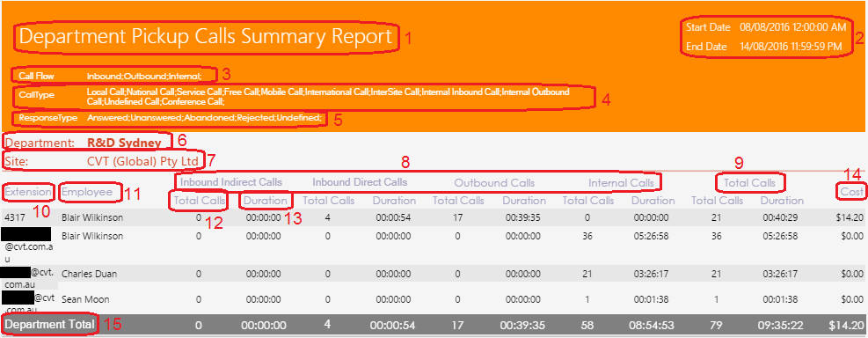
Task: Click the Start Date label
Action: click(708, 27)
